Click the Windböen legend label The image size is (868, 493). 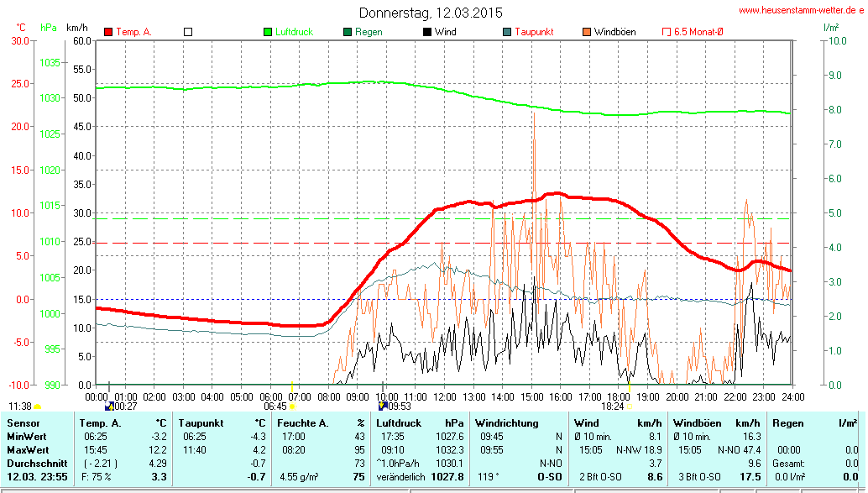click(x=614, y=32)
